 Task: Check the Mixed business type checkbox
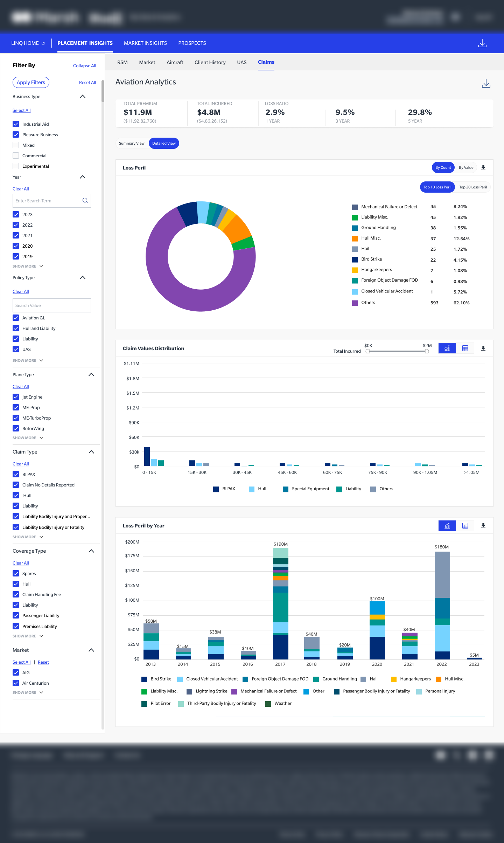pos(16,145)
